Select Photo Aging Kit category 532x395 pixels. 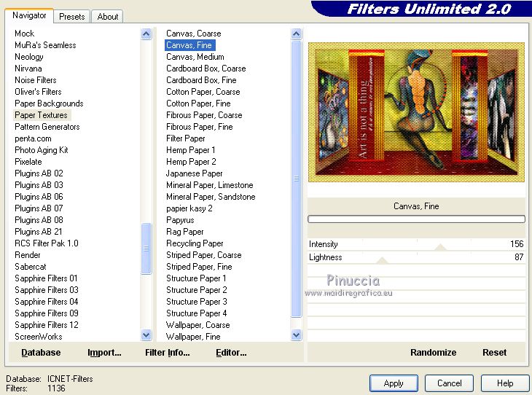[42, 150]
